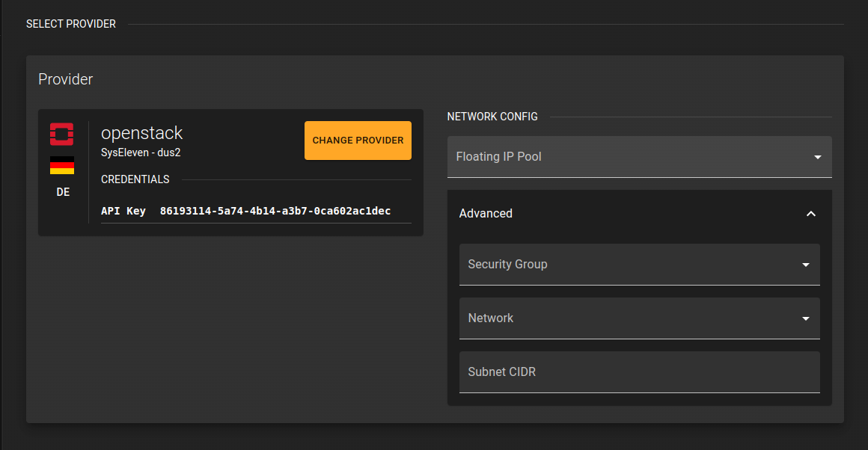Click the SELECT PROVIDER section header
Image resolution: width=868 pixels, height=450 pixels.
70,23
